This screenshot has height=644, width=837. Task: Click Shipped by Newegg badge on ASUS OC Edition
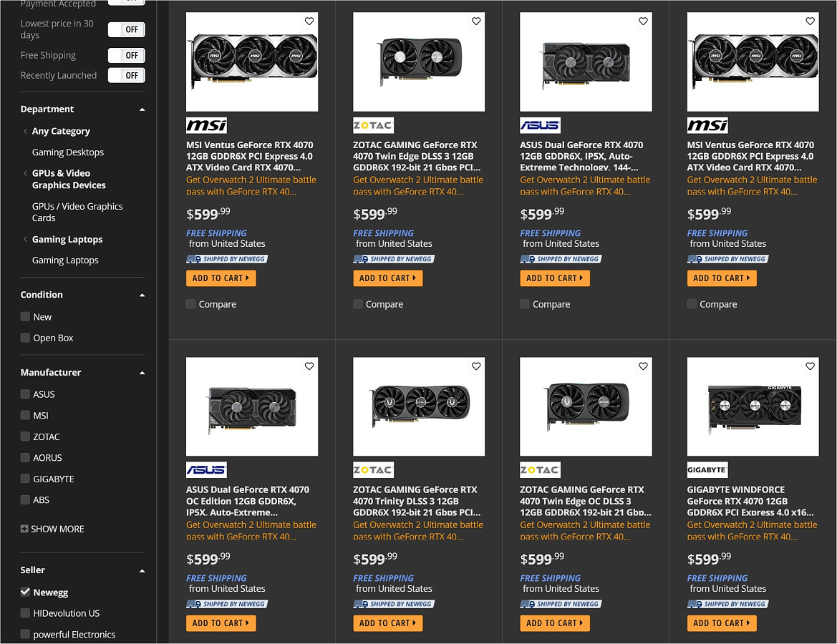pos(227,604)
